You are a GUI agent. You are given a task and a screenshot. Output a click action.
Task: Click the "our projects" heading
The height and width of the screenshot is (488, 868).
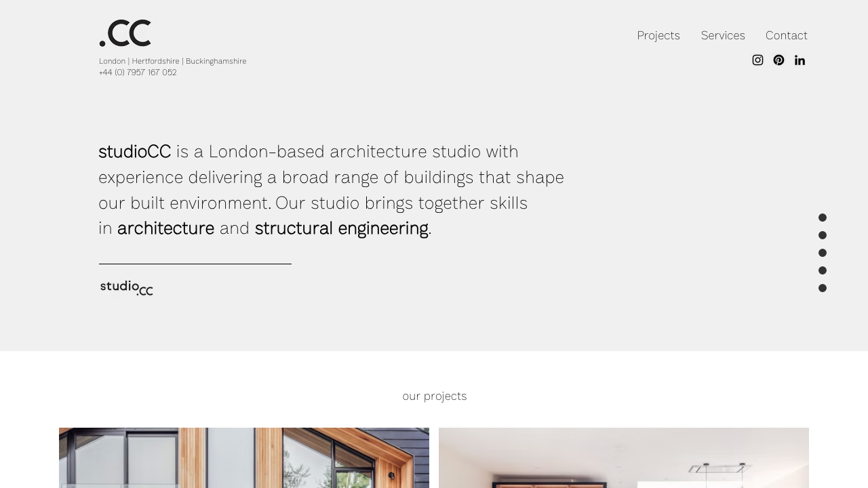pos(434,396)
